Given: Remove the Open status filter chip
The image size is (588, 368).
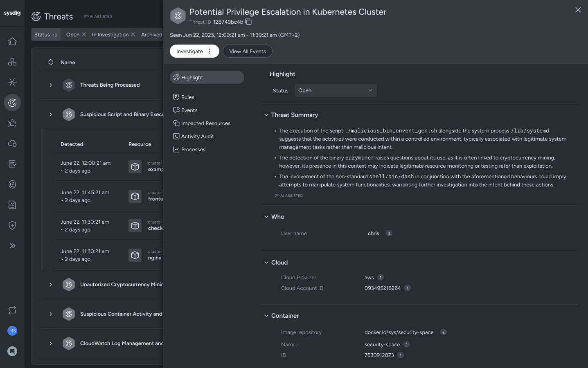Looking at the screenshot, I should (84, 34).
